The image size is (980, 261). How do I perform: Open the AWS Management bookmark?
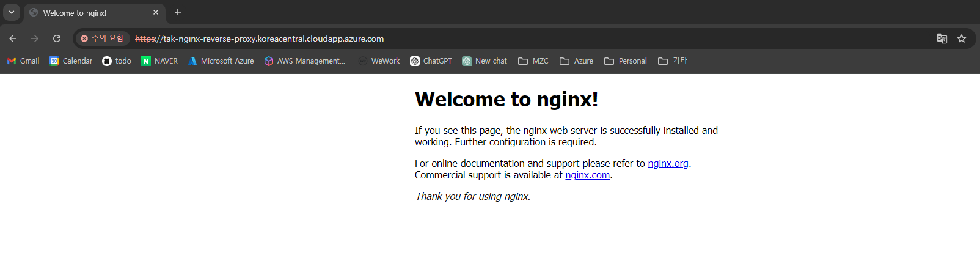coord(305,61)
